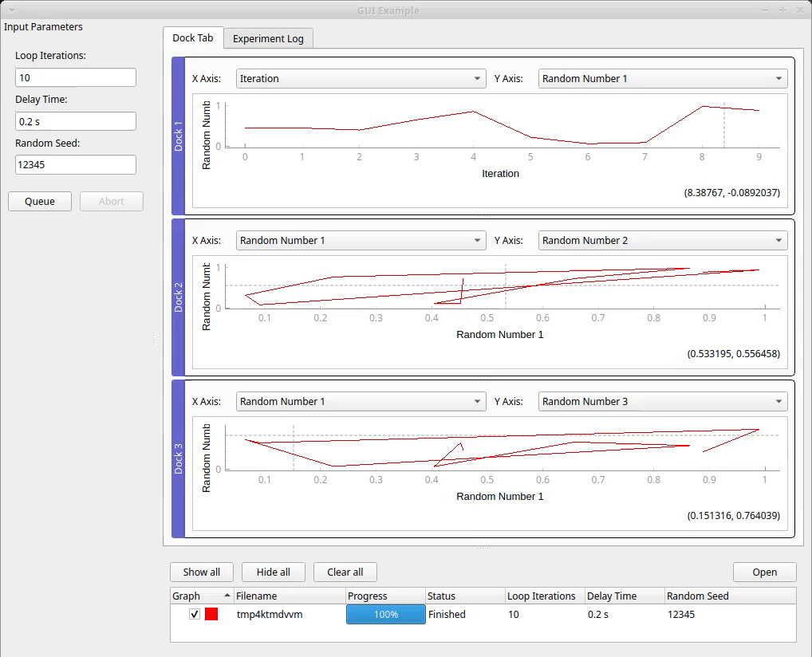The width and height of the screenshot is (812, 657).
Task: Click the red graph color swatch
Action: coord(211,614)
